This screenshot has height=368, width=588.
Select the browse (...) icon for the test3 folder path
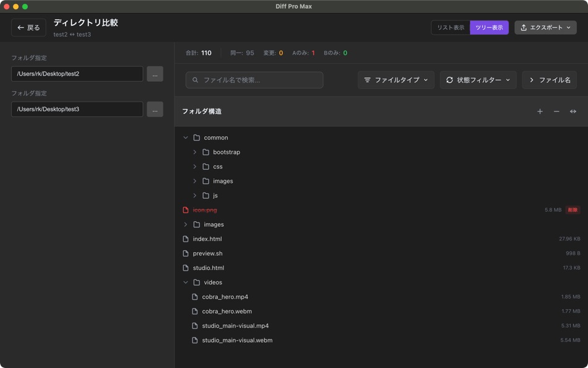click(x=155, y=109)
